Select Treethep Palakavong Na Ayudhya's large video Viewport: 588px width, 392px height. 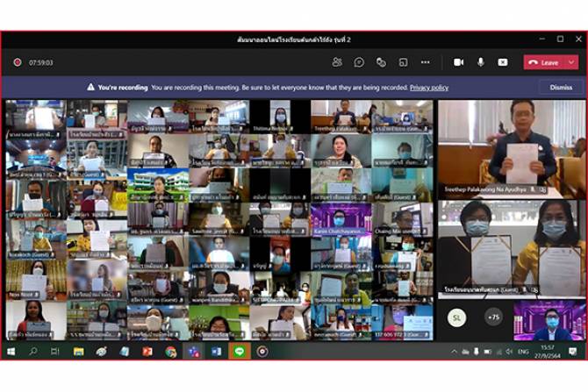coord(512,147)
